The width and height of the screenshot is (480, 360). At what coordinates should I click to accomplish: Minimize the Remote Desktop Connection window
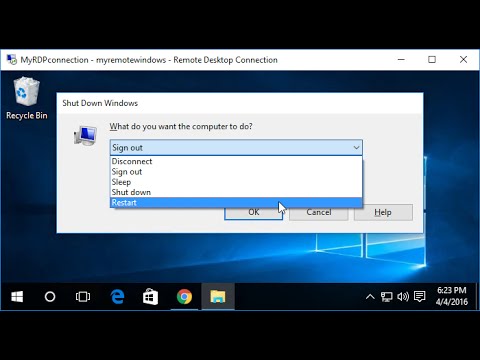pyautogui.click(x=401, y=60)
